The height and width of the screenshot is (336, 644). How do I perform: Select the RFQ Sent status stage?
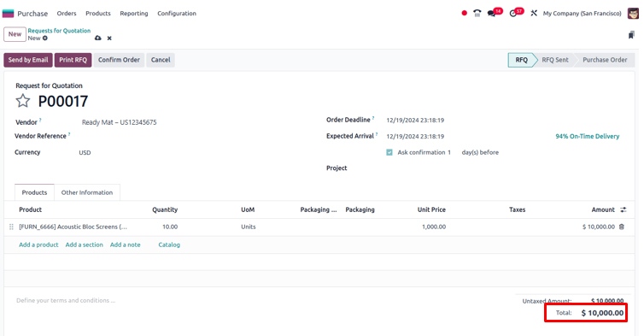click(x=555, y=60)
